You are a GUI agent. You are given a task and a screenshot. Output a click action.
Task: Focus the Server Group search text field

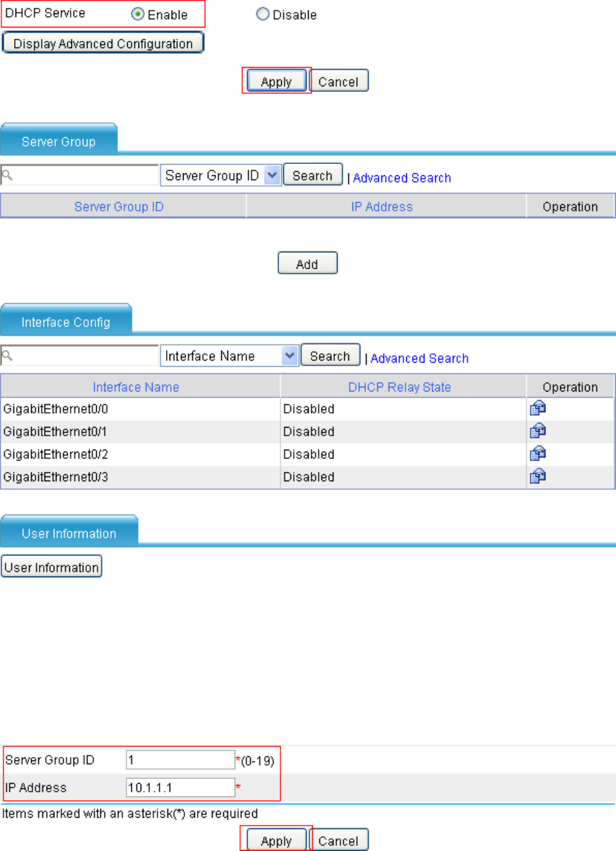tap(80, 175)
